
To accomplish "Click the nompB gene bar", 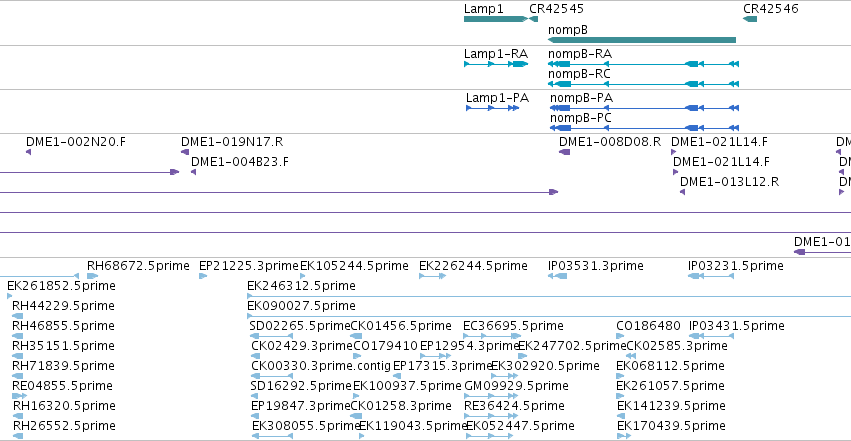I will 642,40.
